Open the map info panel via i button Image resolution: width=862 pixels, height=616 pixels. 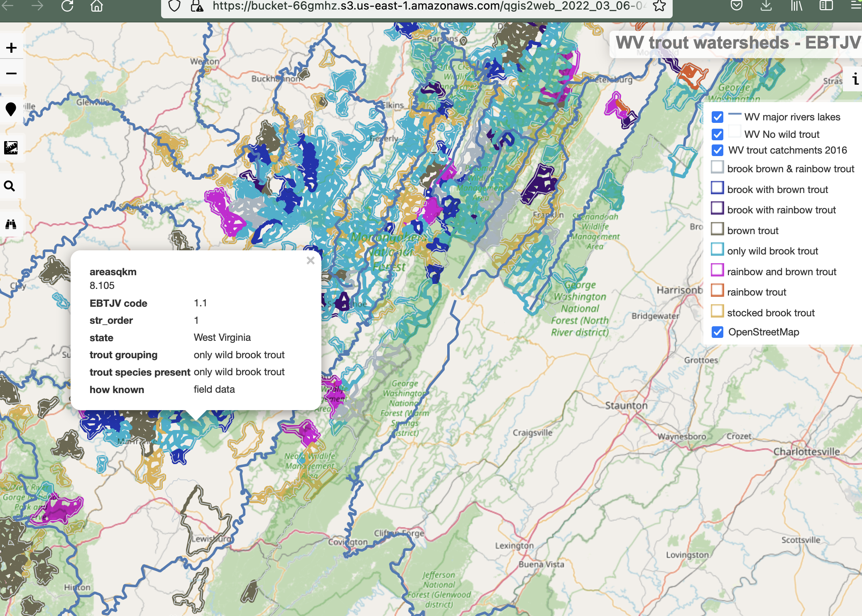(x=855, y=79)
